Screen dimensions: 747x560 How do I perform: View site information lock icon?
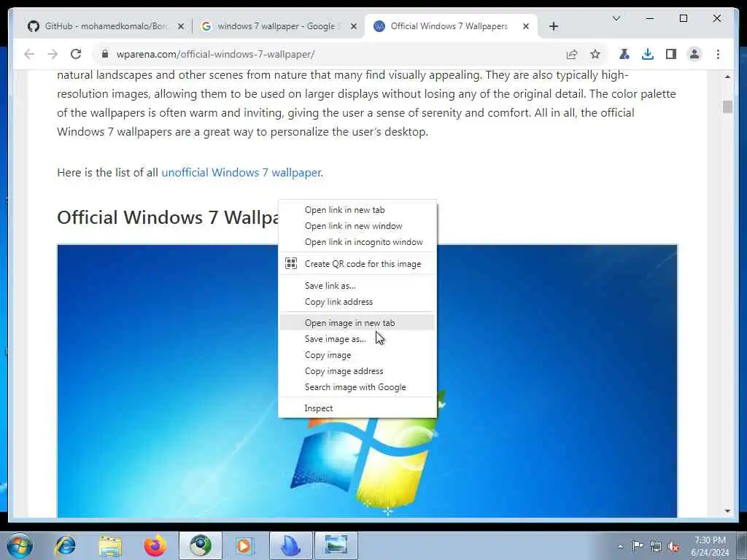tap(105, 54)
